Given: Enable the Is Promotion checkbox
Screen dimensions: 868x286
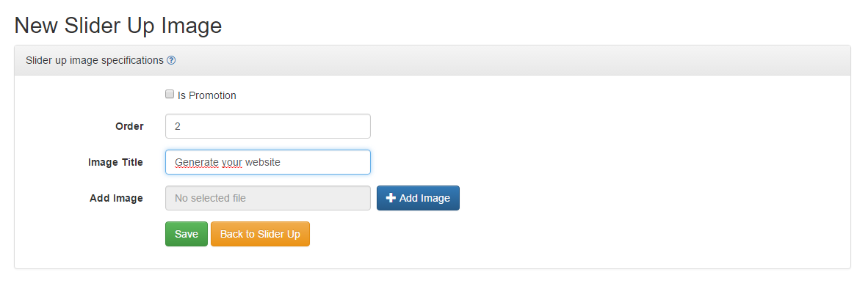Looking at the screenshot, I should (x=170, y=94).
